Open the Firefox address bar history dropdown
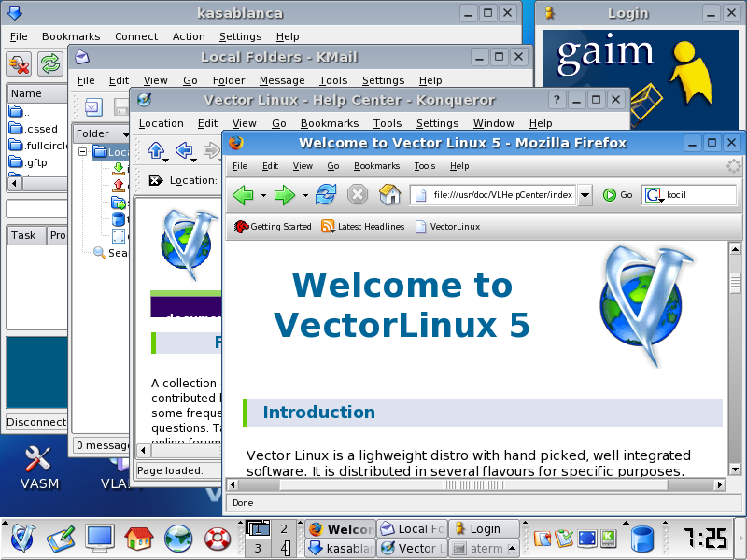747x560 pixels. pos(585,195)
